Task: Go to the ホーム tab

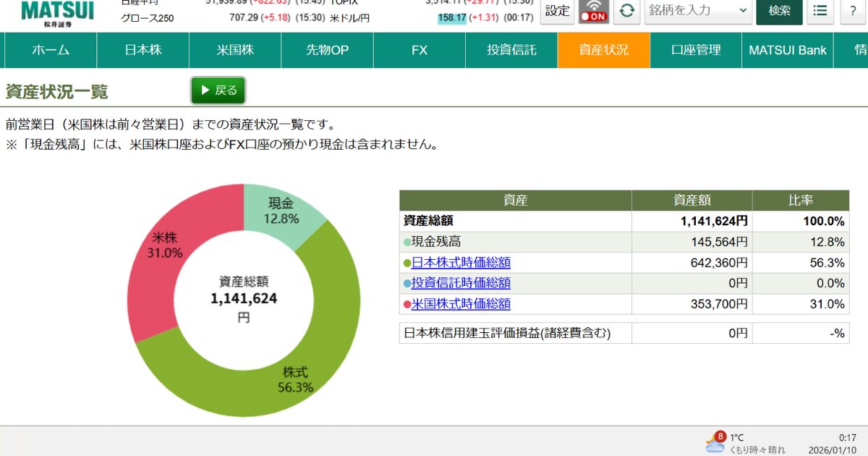Action: tap(51, 50)
